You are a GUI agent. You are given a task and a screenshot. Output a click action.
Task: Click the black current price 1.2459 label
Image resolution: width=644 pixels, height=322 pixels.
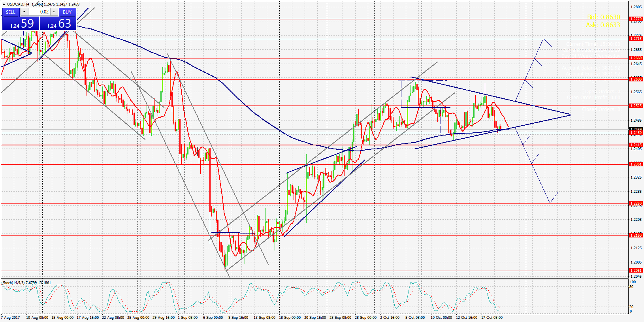pyautogui.click(x=636, y=129)
